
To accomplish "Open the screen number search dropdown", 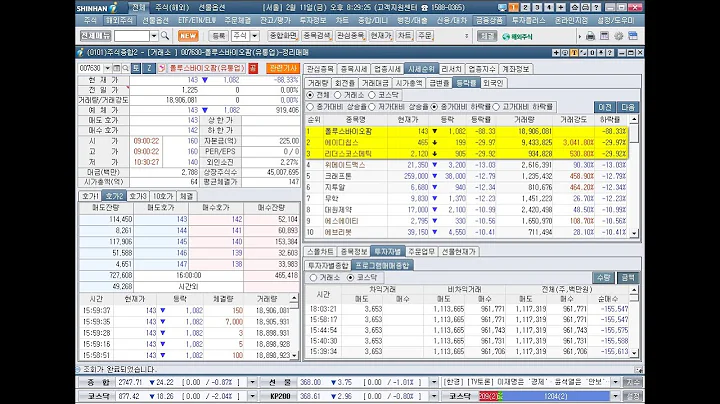I will pos(154,36).
